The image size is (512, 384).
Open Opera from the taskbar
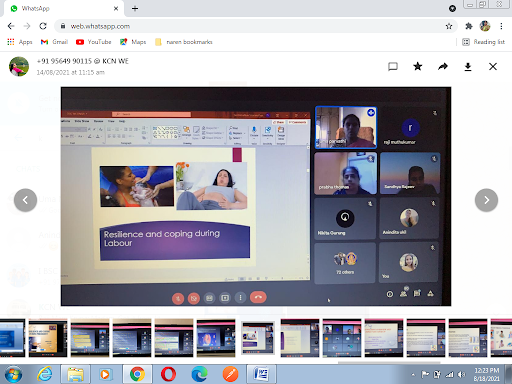pos(168,374)
